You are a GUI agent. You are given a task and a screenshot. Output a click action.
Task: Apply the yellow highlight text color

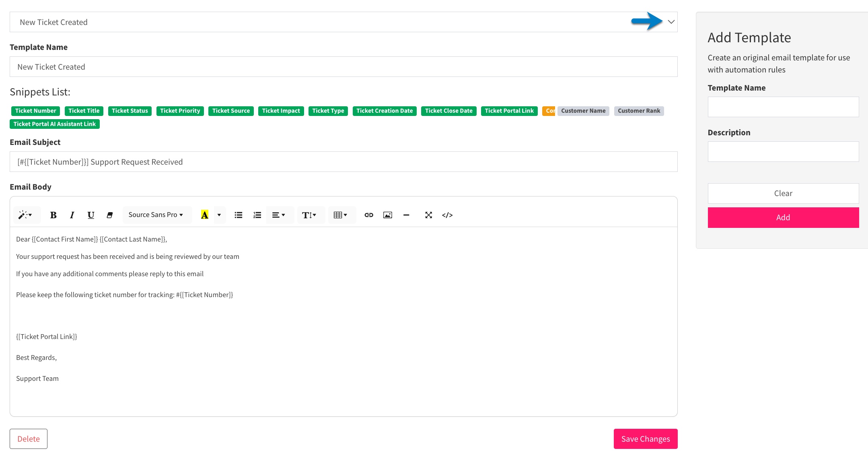205,215
